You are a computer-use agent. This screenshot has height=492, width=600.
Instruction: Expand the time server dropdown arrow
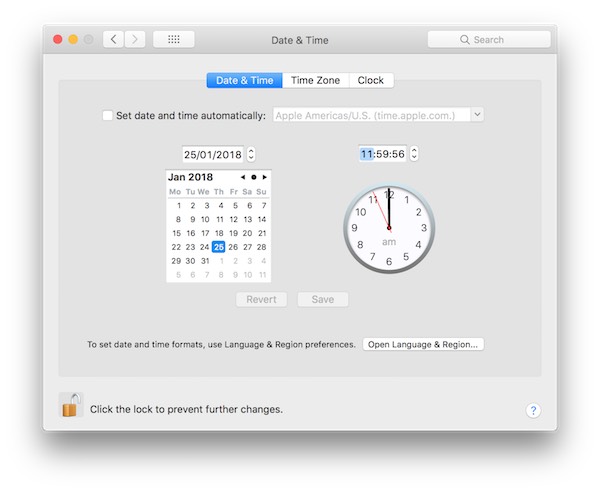pyautogui.click(x=477, y=114)
